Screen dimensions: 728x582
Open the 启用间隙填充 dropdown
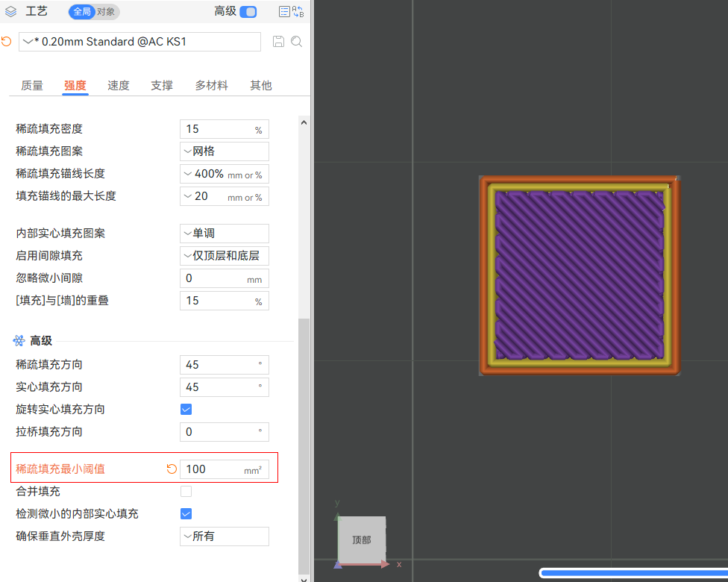pyautogui.click(x=225, y=255)
